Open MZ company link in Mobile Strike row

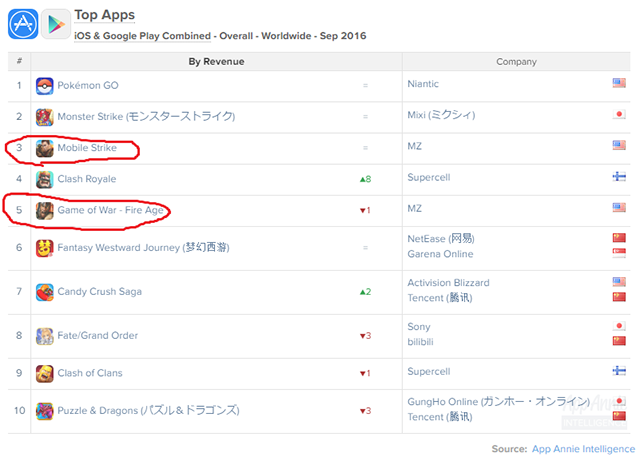pyautogui.click(x=414, y=146)
